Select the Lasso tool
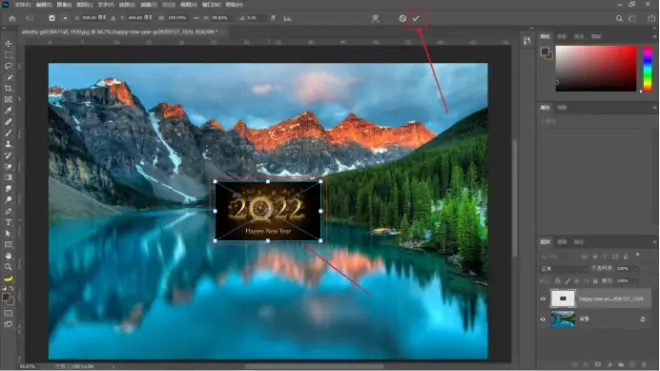Screen dimensions: 660x371 pyautogui.click(x=8, y=66)
